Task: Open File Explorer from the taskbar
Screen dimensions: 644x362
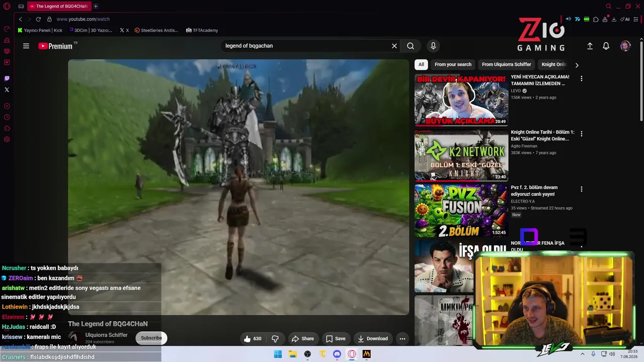Action: 293,354
